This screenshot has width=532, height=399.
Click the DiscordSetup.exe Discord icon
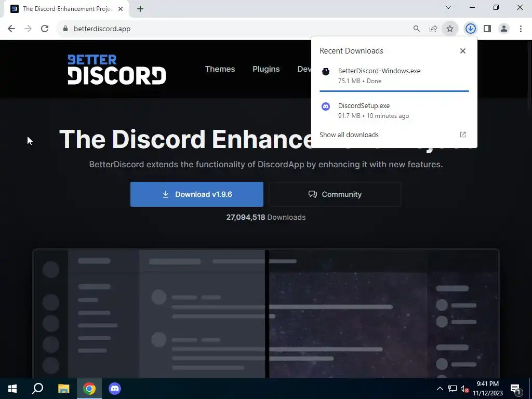pos(326,107)
